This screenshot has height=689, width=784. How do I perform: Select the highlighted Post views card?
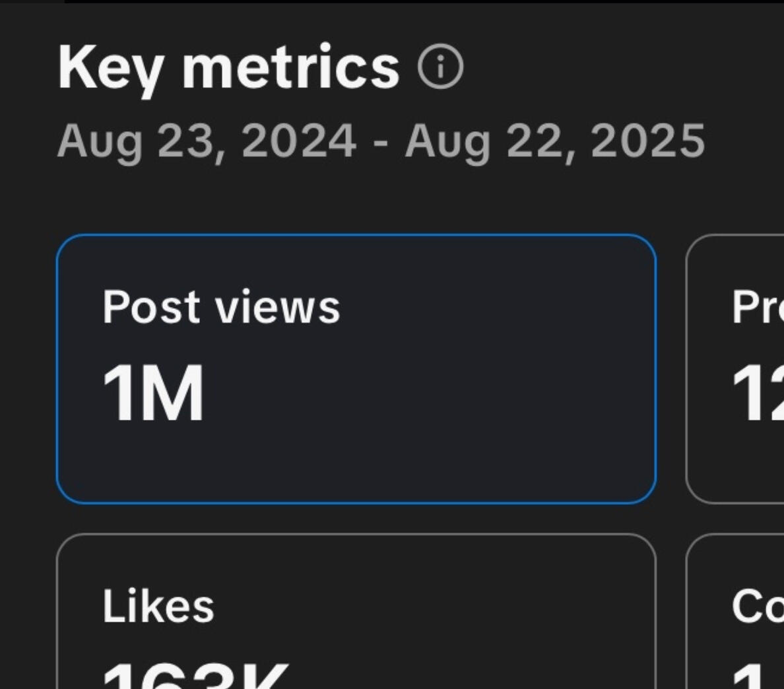coord(356,368)
